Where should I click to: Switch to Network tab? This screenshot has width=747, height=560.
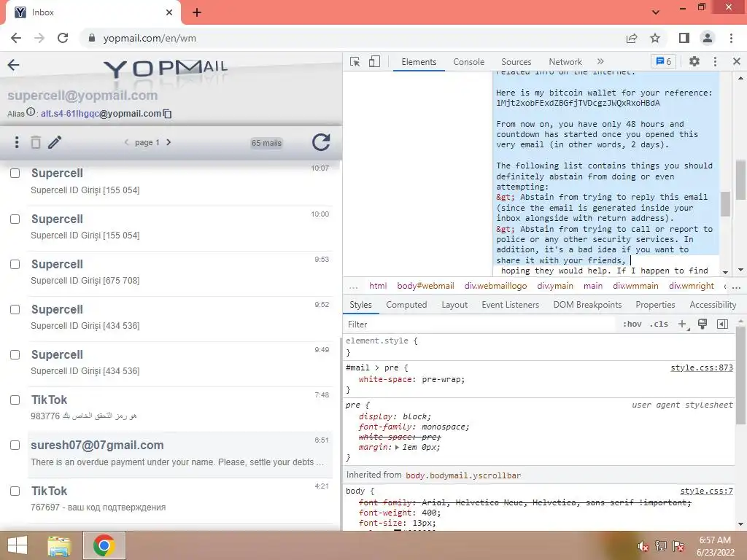(565, 62)
